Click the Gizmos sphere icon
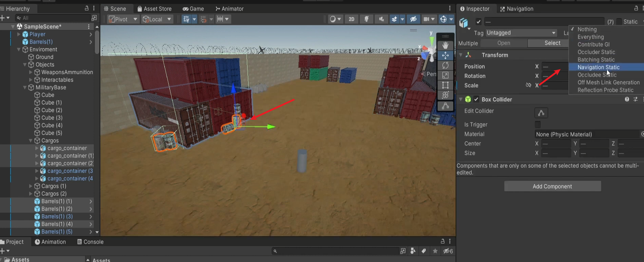Screen dimensions: 644x262 coord(443,19)
